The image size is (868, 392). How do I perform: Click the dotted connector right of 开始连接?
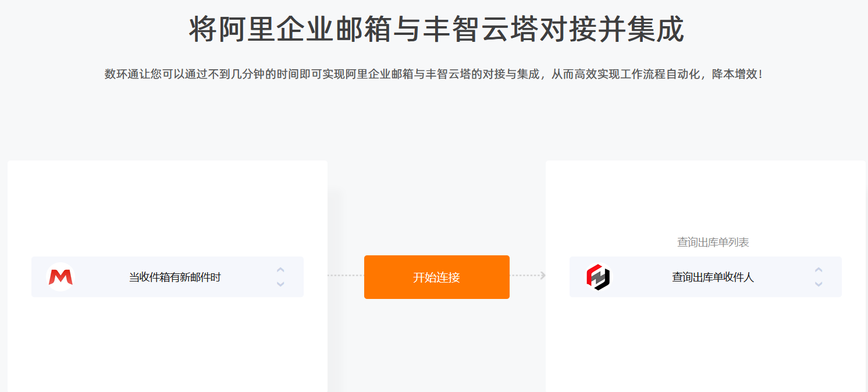click(524, 276)
